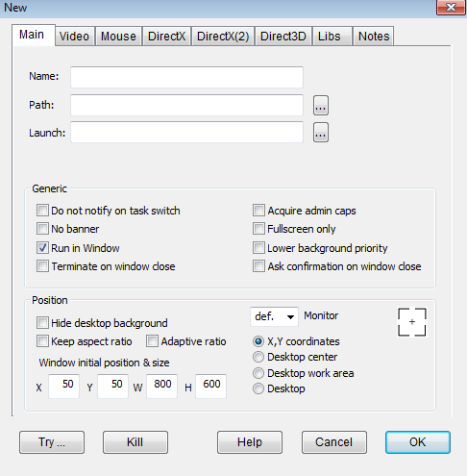The width and height of the screenshot is (467, 476).
Task: Focus the Name input field
Action: [186, 77]
